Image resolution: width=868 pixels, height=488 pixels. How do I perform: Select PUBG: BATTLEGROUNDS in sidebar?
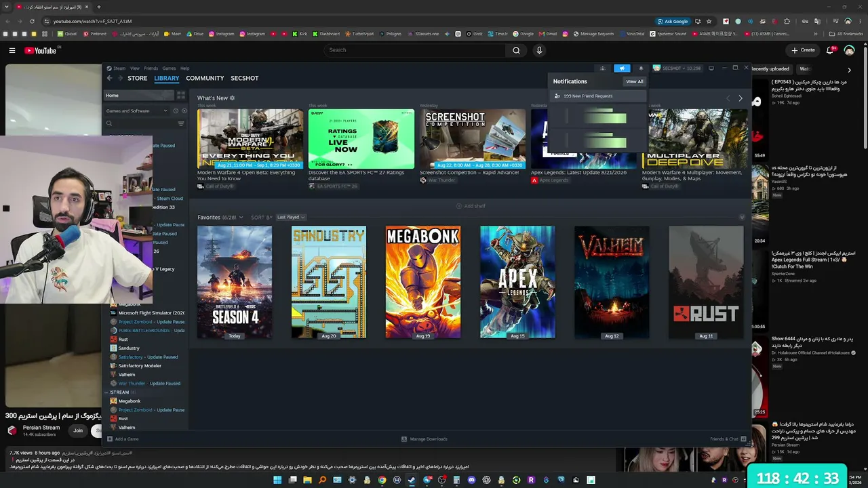pyautogui.click(x=147, y=331)
